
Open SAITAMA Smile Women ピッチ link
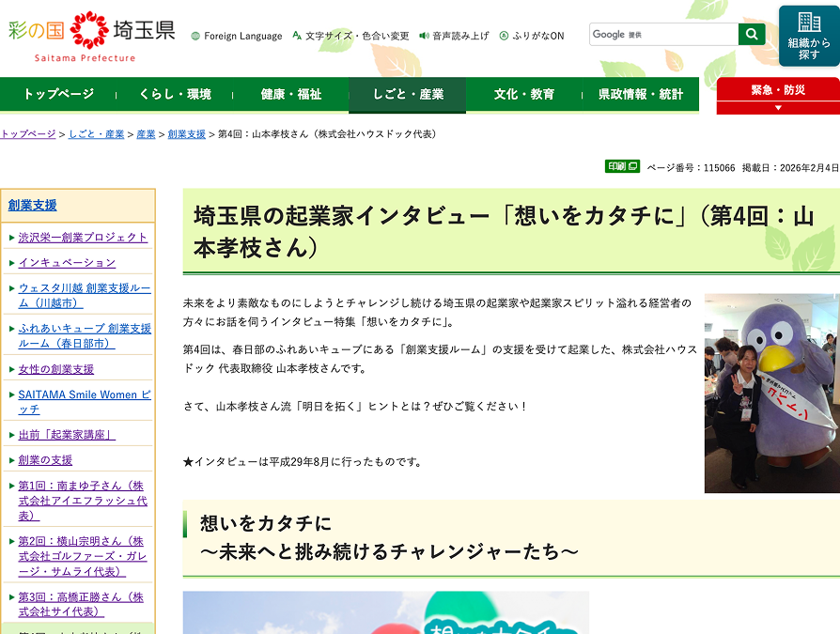pyautogui.click(x=85, y=402)
